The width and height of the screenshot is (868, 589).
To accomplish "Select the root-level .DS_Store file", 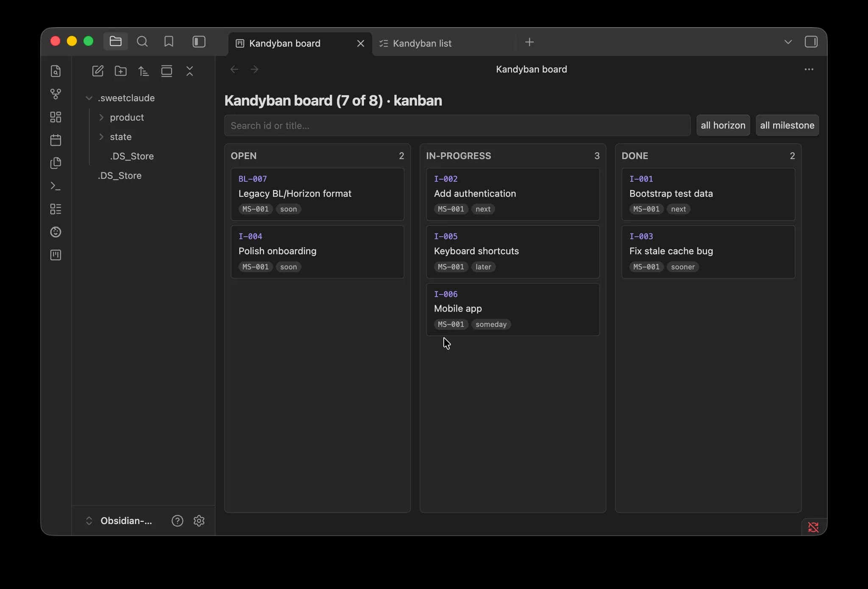I will (x=120, y=175).
